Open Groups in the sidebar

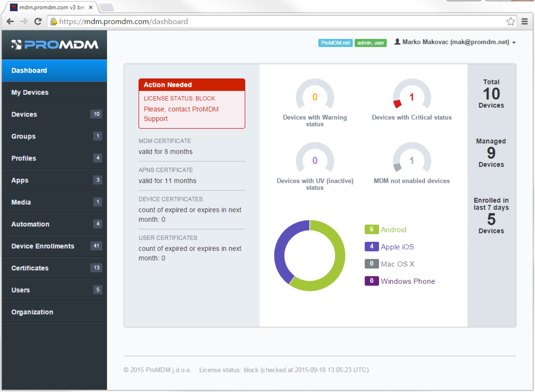(54, 137)
